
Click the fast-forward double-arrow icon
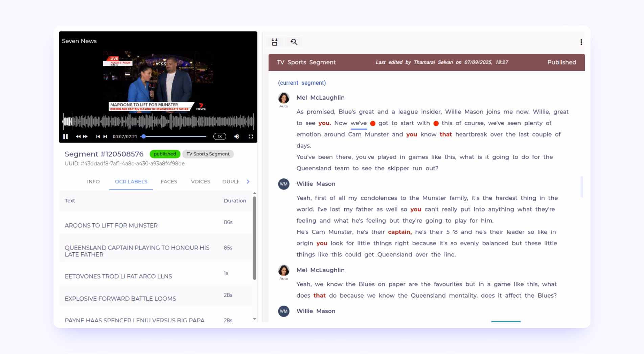pyautogui.click(x=85, y=136)
